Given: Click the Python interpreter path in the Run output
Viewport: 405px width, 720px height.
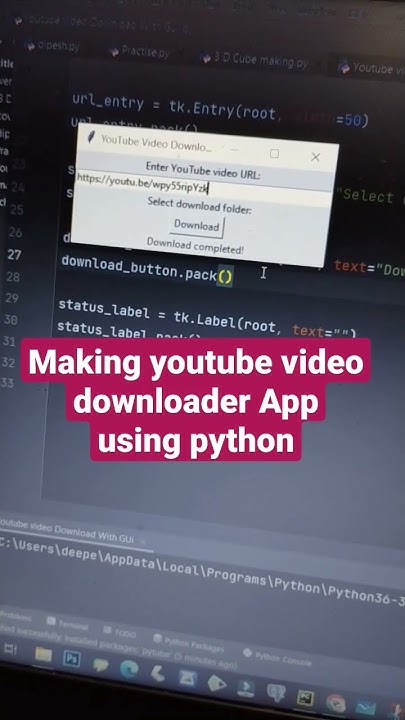Looking at the screenshot, I should (x=202, y=574).
